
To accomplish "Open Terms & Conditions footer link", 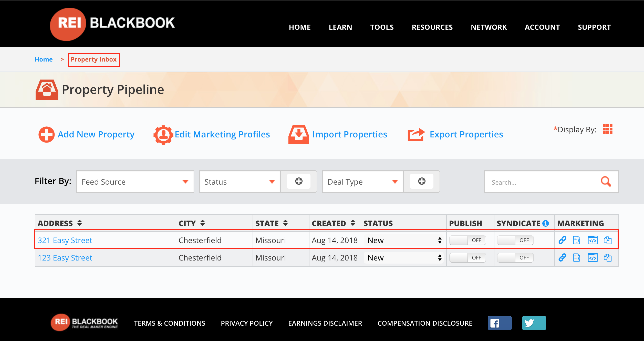I will coord(170,323).
